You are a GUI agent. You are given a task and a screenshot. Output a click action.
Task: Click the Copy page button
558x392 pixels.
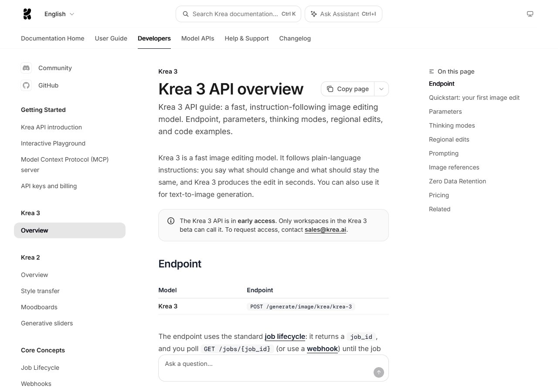coord(348,89)
